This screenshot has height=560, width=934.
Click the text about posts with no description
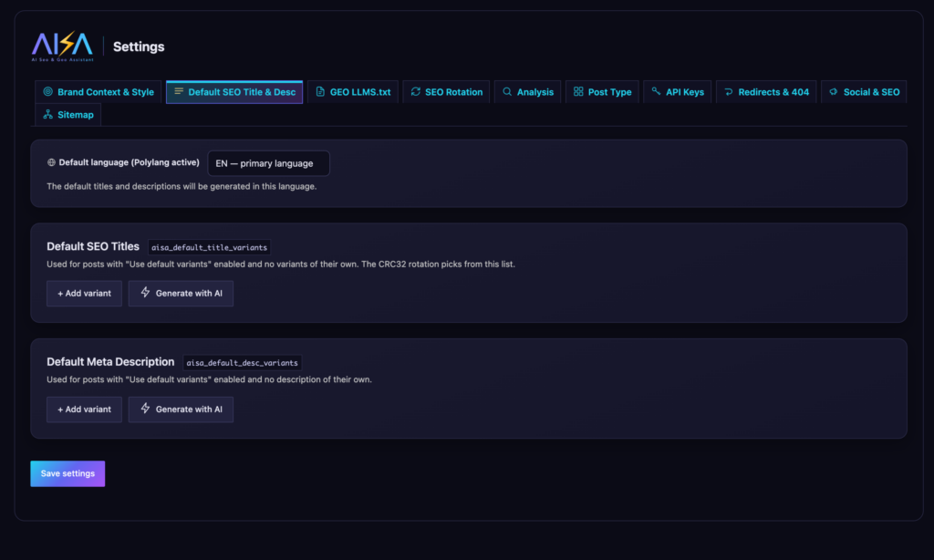click(209, 379)
